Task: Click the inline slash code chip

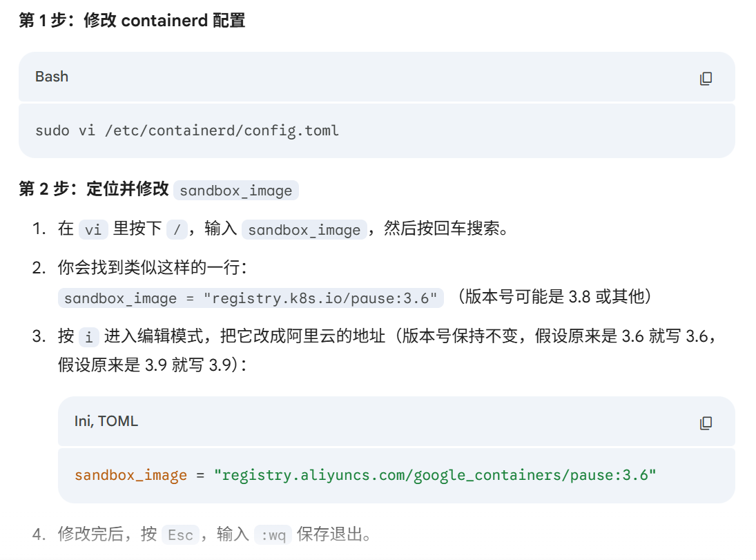Action: [177, 230]
